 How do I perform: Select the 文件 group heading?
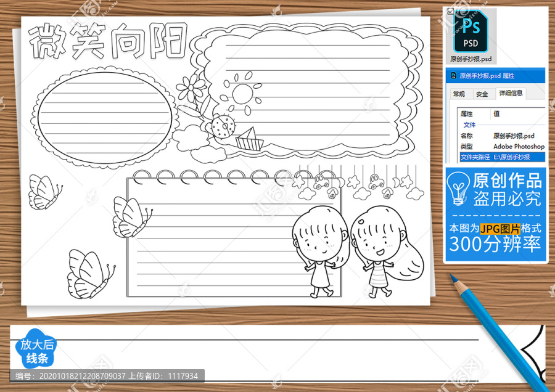click(469, 125)
